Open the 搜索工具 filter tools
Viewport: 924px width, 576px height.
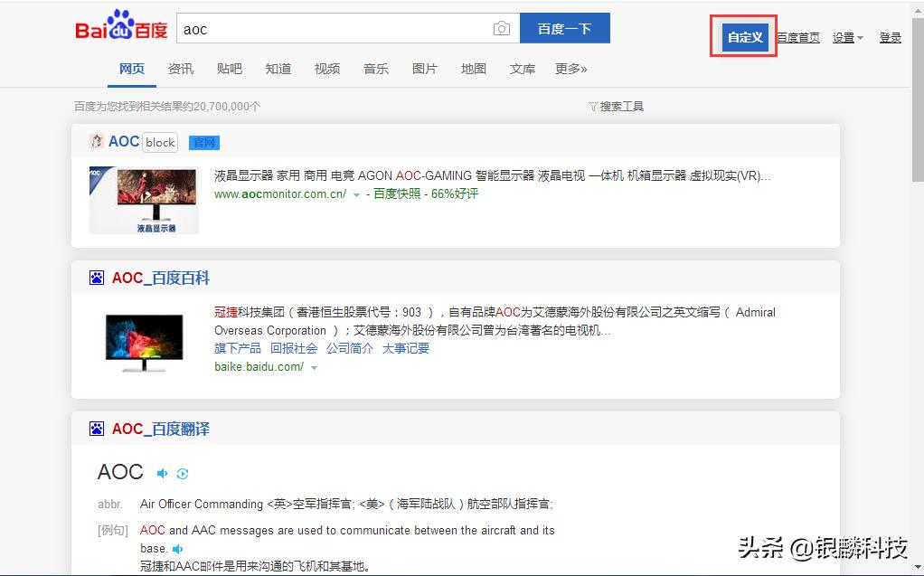pos(617,107)
